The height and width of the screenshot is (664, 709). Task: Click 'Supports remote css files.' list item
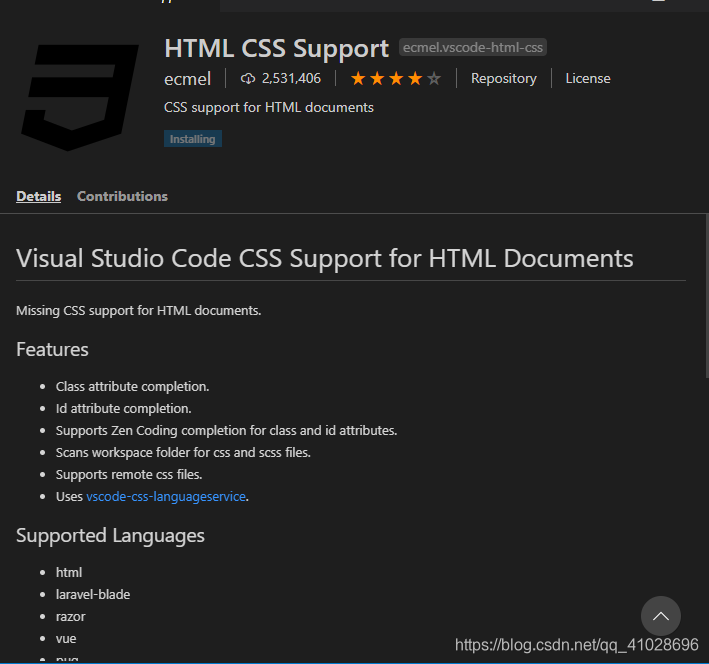129,474
